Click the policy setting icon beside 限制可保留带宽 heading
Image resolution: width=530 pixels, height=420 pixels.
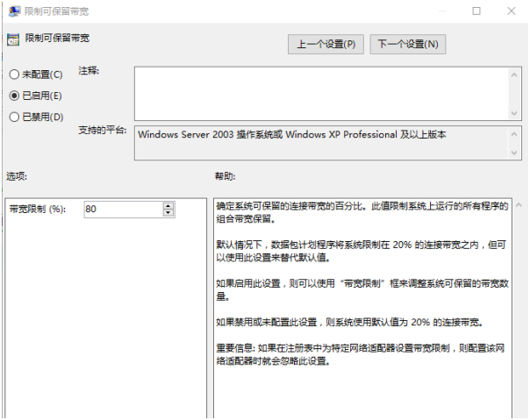click(x=13, y=39)
